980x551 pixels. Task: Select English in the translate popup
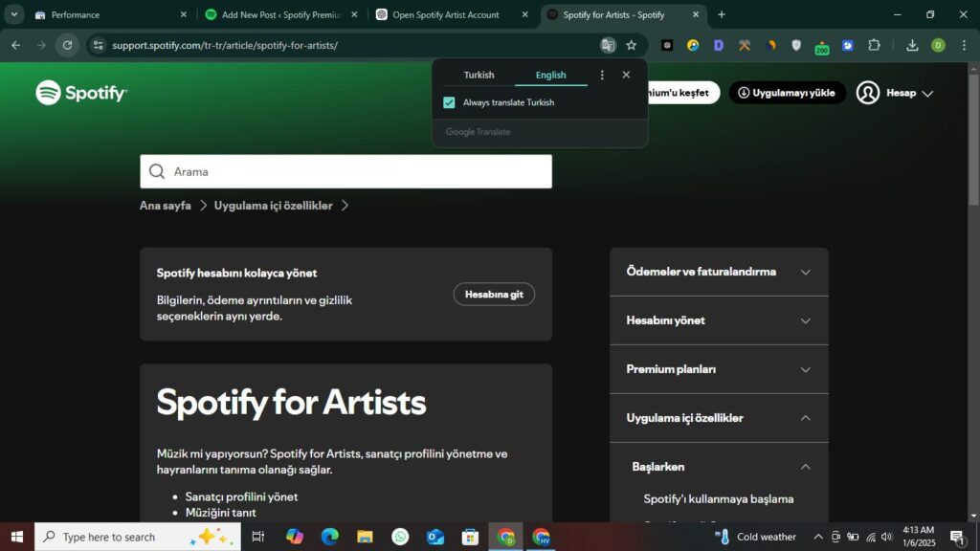550,75
